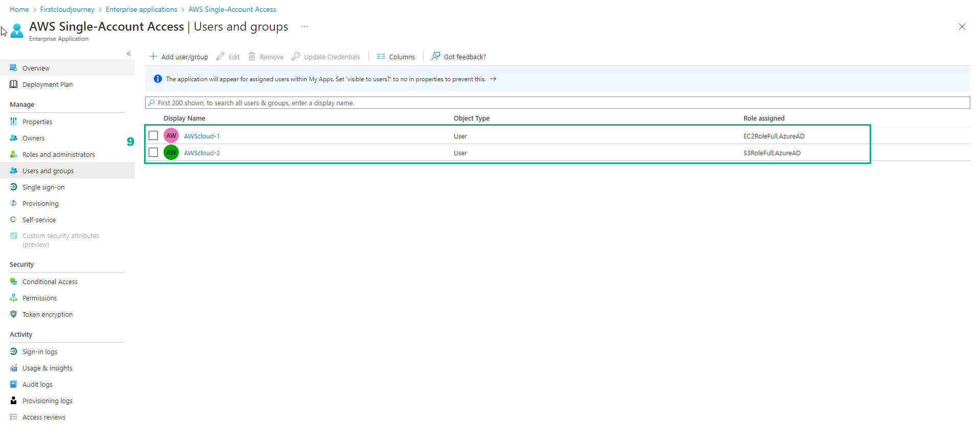Click the Columns icon in toolbar

pos(381,56)
